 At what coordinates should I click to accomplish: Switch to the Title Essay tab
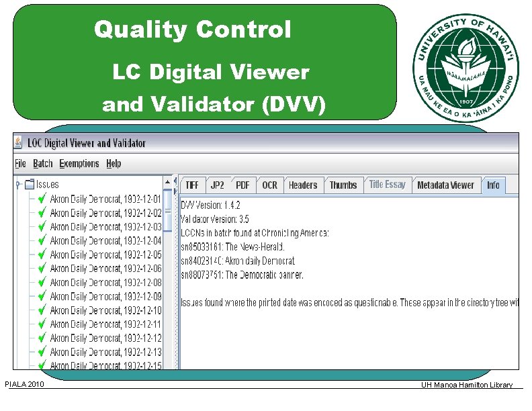point(387,185)
